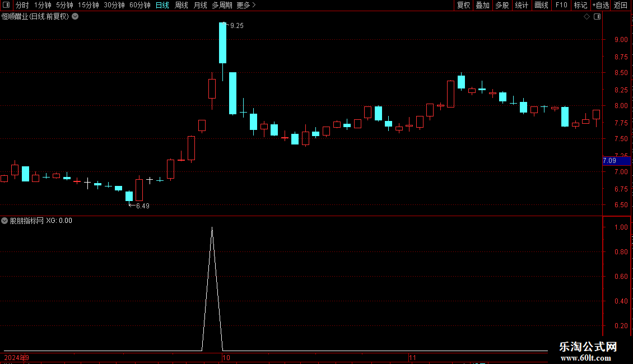Open 多周期 multi-period view
This screenshot has height=364, width=633.
click(222, 5)
